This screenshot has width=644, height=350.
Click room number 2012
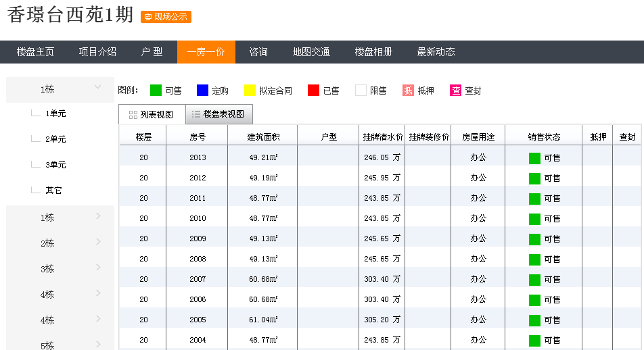198,178
